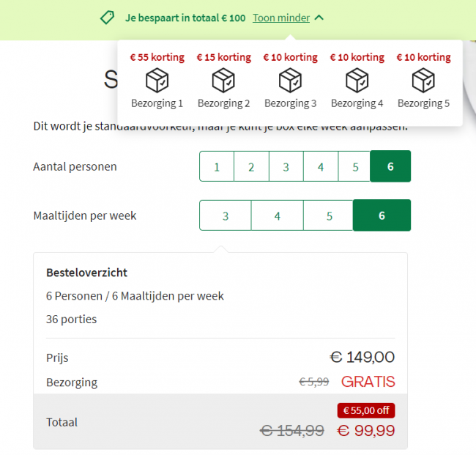
Task: Click the Bezorging 3 box icon
Action: click(290, 80)
